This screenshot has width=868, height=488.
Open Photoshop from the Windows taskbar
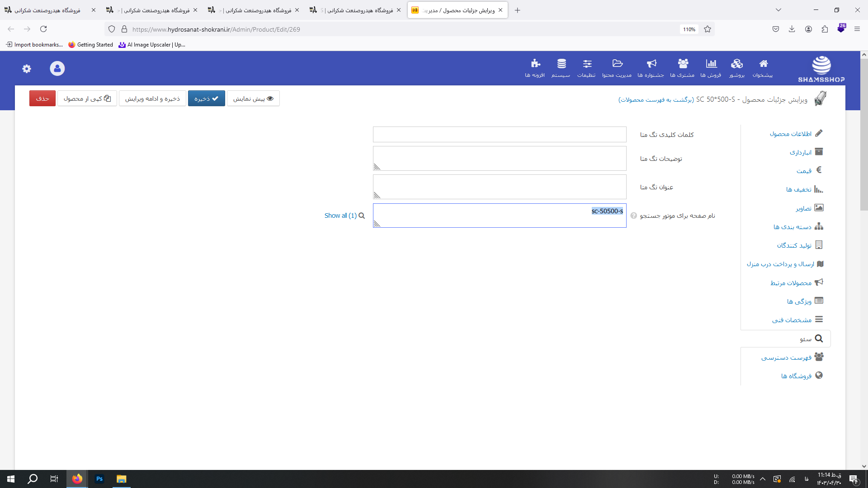click(99, 479)
